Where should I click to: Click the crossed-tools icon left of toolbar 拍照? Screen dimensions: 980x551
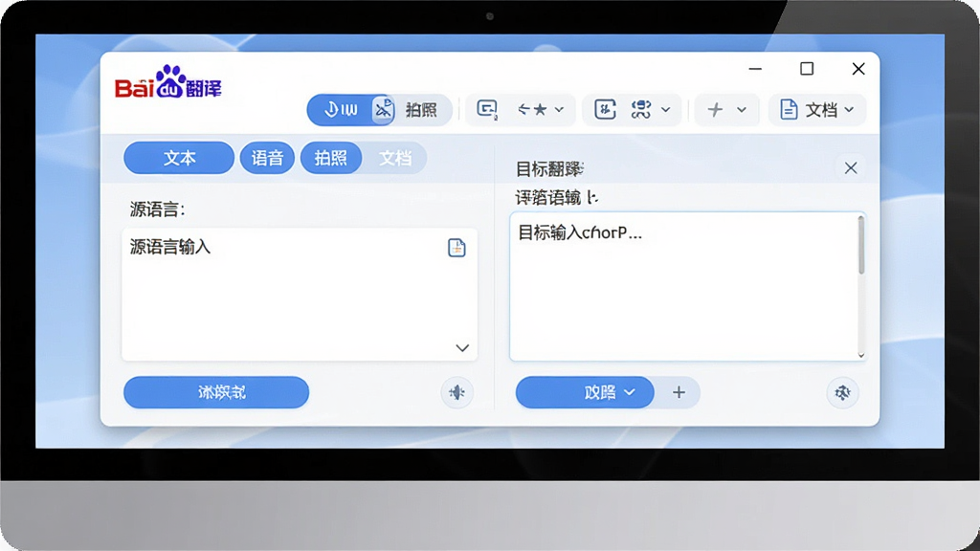coord(383,110)
